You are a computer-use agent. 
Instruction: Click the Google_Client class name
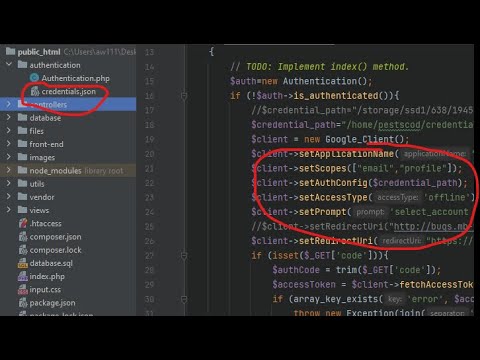pyautogui.click(x=359, y=139)
